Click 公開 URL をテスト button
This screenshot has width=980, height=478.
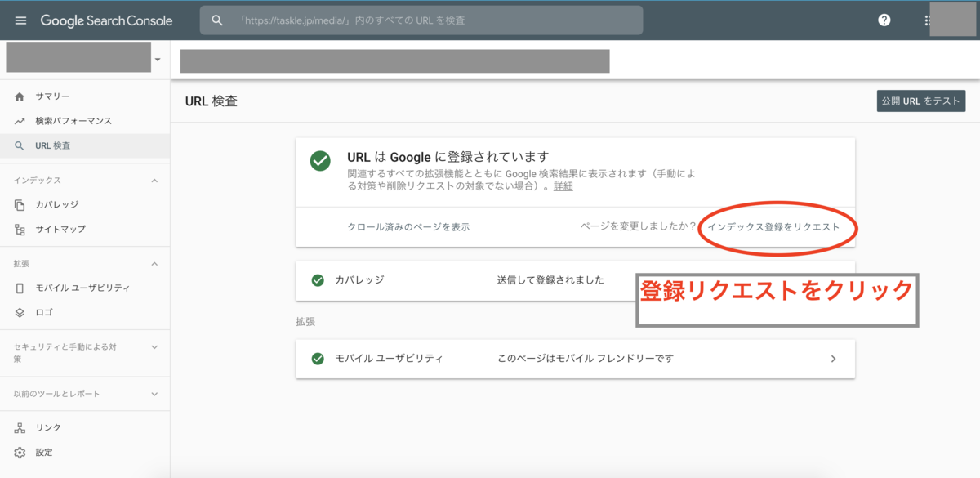coord(921,101)
